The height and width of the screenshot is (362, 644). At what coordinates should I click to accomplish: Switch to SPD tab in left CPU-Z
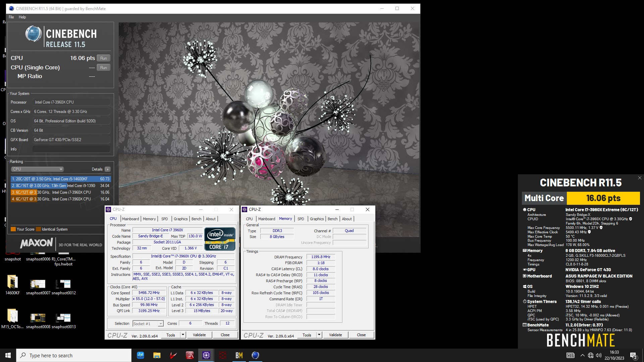tap(164, 219)
